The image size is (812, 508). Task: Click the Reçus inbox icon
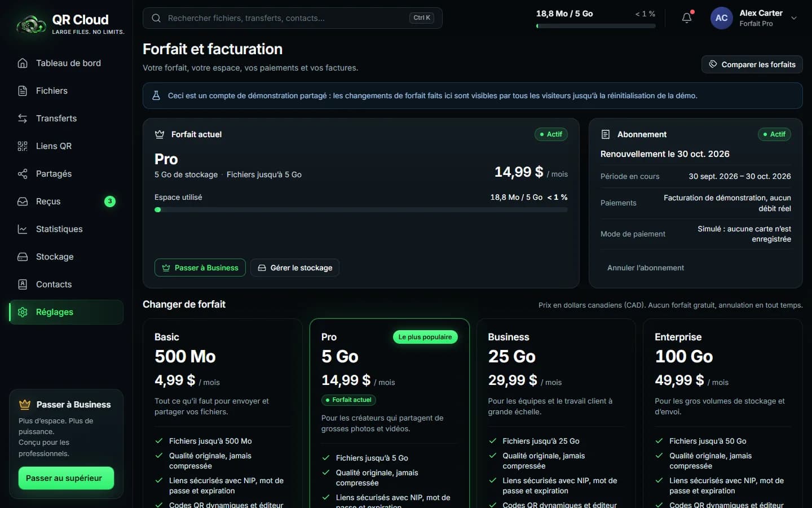pyautogui.click(x=23, y=202)
